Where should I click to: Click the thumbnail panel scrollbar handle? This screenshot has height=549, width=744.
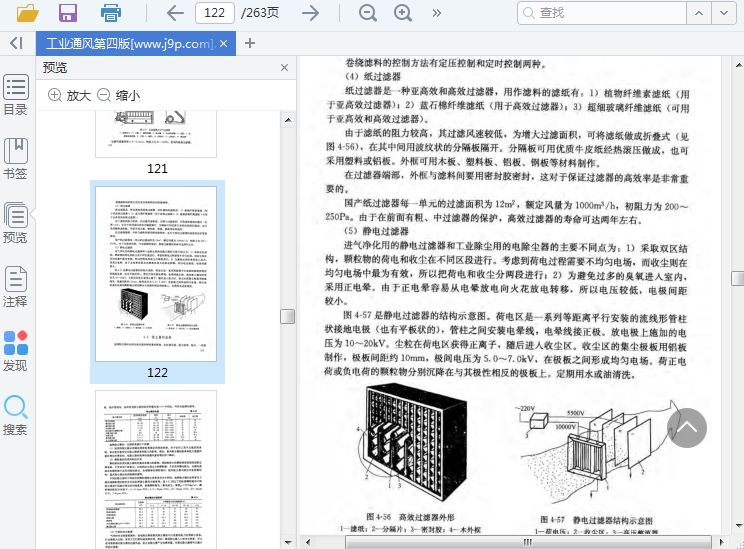click(x=288, y=316)
